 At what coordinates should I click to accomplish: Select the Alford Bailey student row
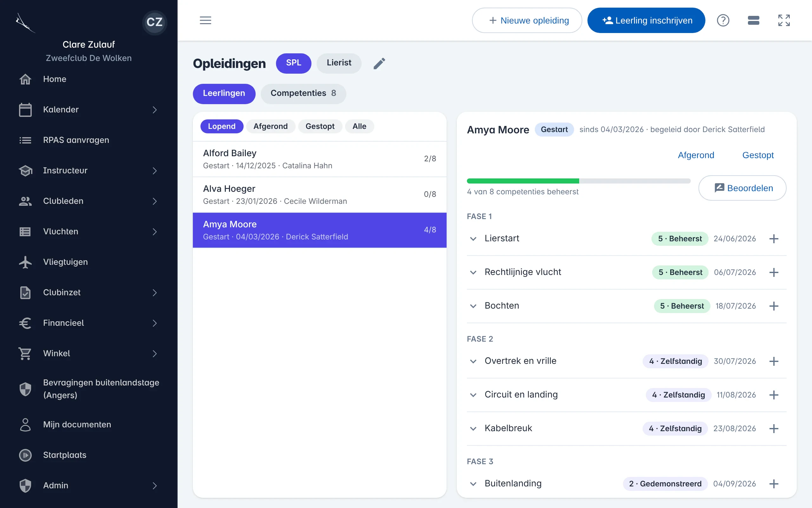pos(319,159)
